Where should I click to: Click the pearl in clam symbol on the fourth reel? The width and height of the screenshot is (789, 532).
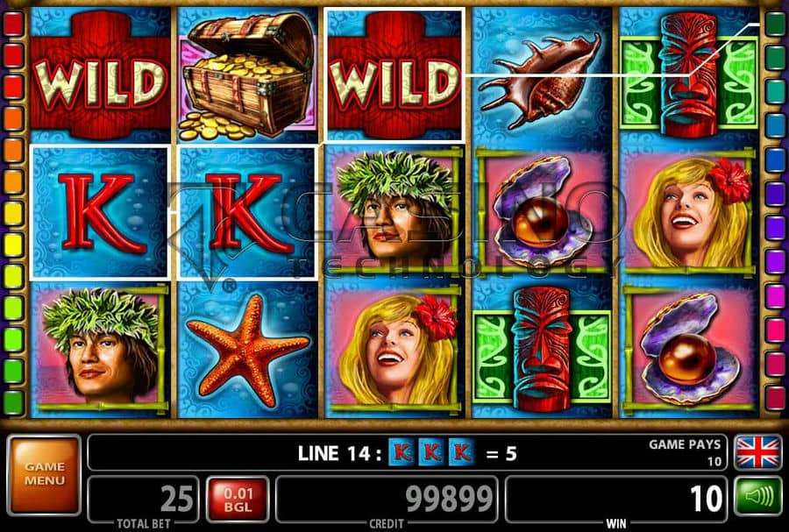(x=543, y=211)
